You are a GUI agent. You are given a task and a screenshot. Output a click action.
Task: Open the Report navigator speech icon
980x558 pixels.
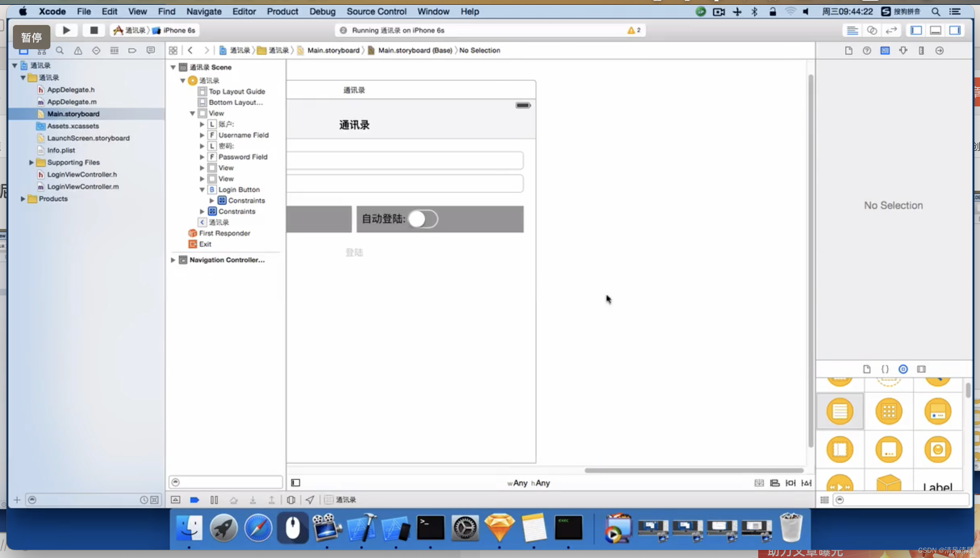click(x=150, y=51)
